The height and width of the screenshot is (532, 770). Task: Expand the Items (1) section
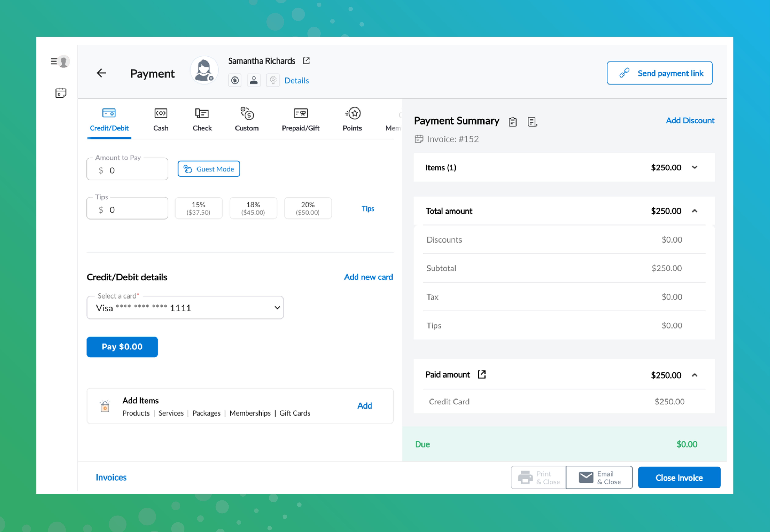click(695, 167)
